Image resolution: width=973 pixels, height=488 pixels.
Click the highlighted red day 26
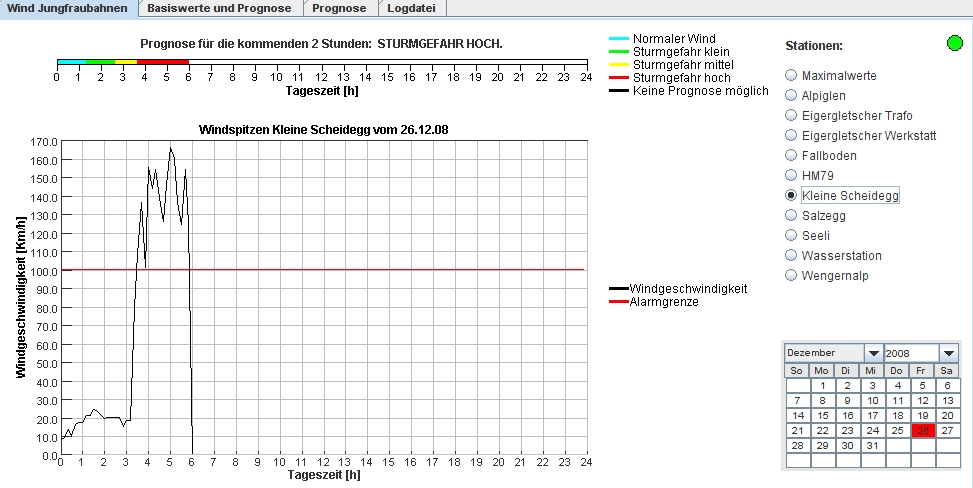point(922,430)
